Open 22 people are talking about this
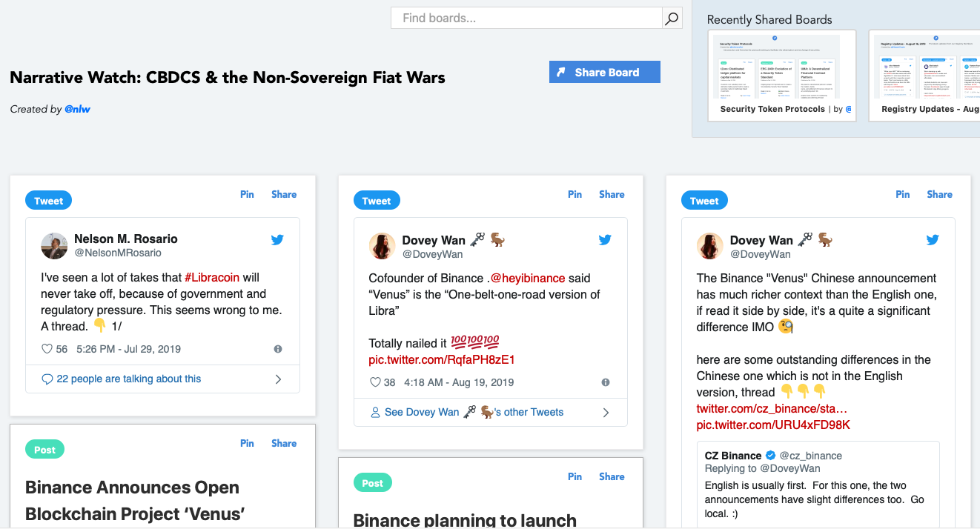This screenshot has height=529, width=980. pos(129,379)
